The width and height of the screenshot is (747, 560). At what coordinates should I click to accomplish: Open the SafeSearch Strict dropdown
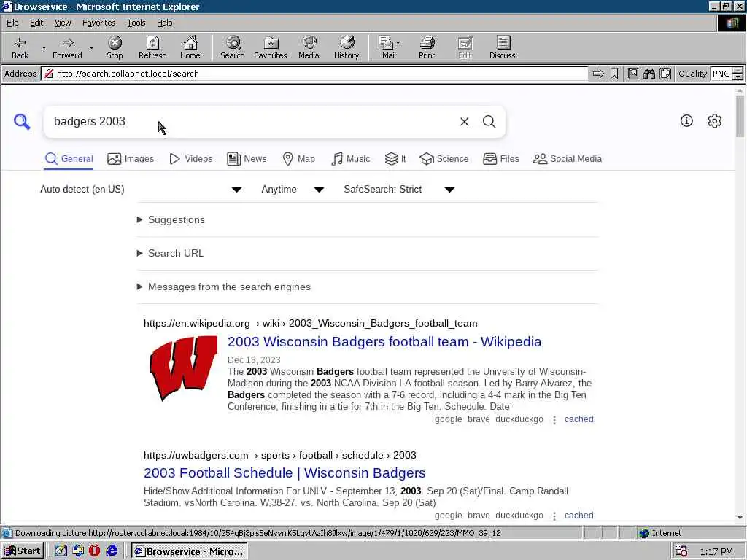click(399, 189)
